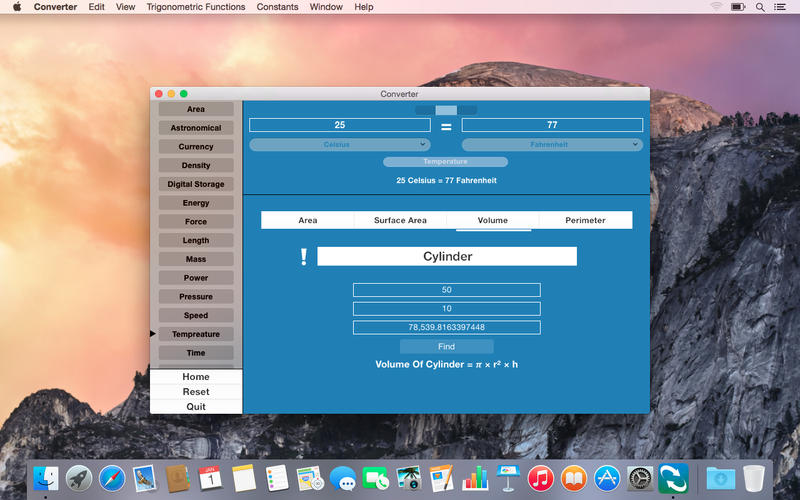Click the result field showing 77
Viewport: 800px width, 500px height.
tap(552, 125)
